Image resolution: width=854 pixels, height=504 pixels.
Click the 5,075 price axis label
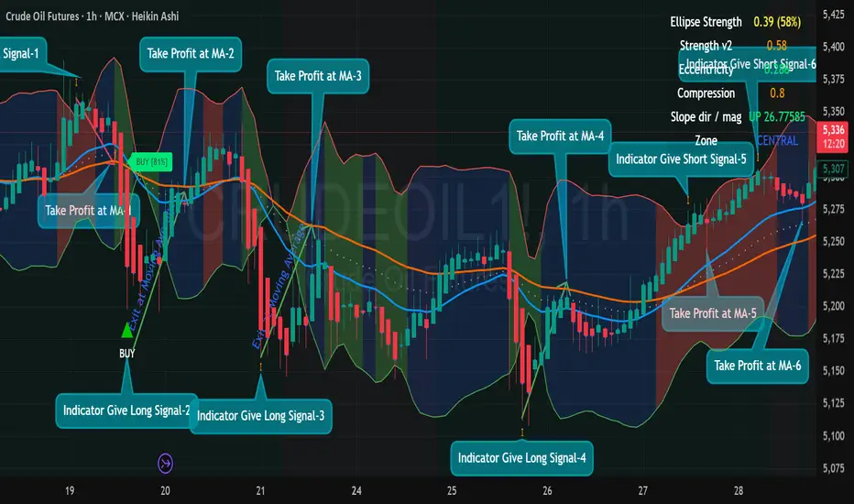(833, 468)
